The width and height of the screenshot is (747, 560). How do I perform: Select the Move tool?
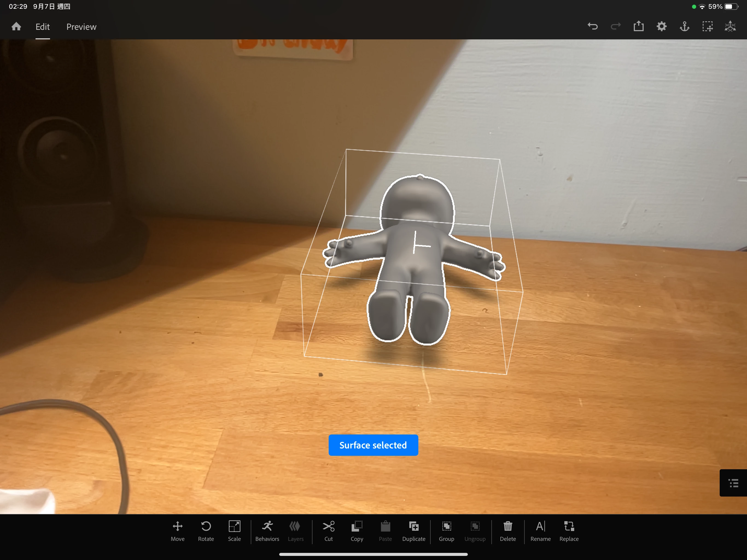[x=177, y=531]
